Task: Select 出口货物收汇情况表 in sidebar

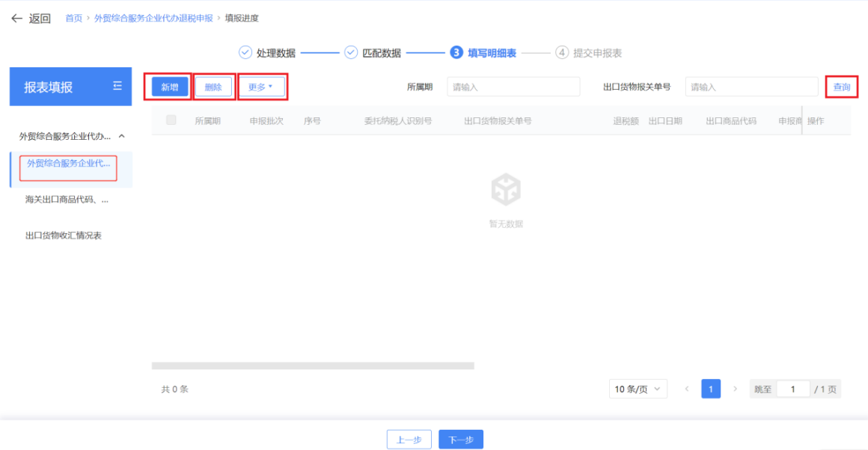Action: tap(64, 235)
